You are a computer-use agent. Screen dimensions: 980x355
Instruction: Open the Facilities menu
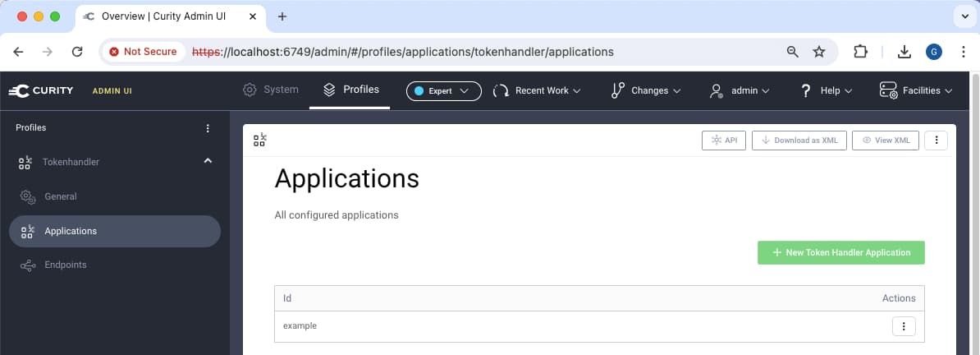(x=916, y=90)
